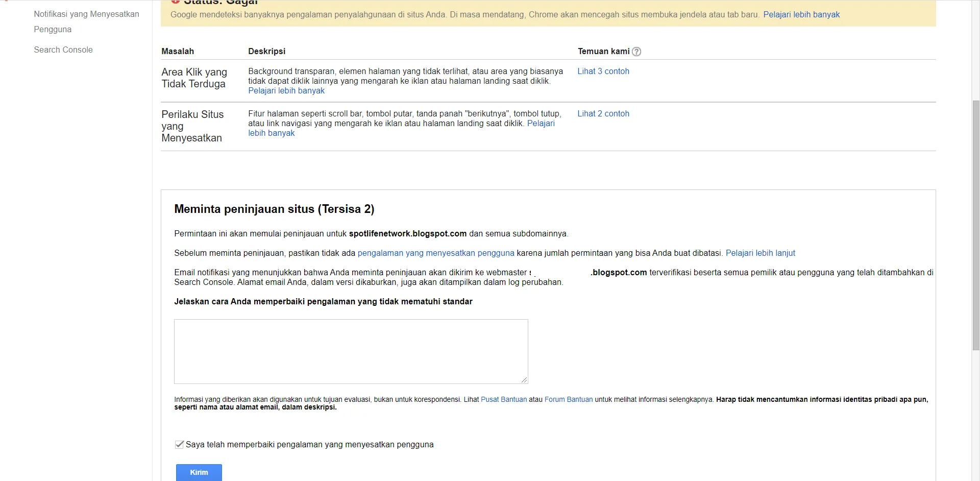Open the Forum Bantuan link
The width and height of the screenshot is (980, 481).
(x=569, y=400)
